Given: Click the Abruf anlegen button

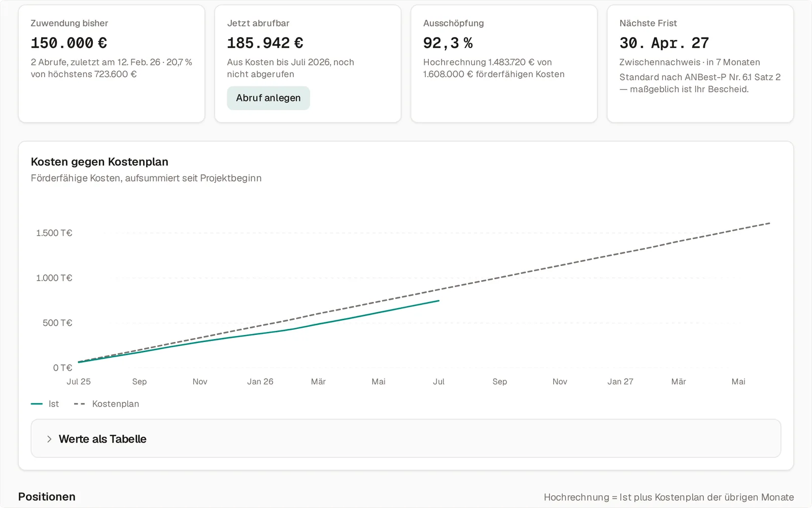Looking at the screenshot, I should click(x=268, y=98).
